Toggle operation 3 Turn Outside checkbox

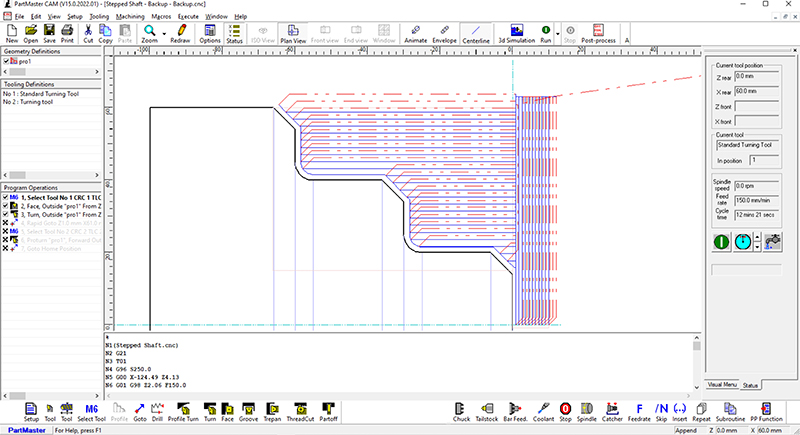[x=6, y=214]
